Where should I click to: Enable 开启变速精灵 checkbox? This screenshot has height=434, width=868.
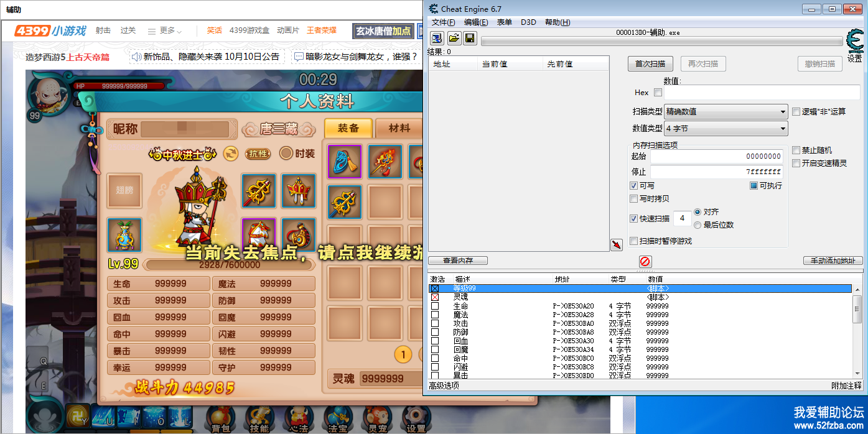point(796,164)
